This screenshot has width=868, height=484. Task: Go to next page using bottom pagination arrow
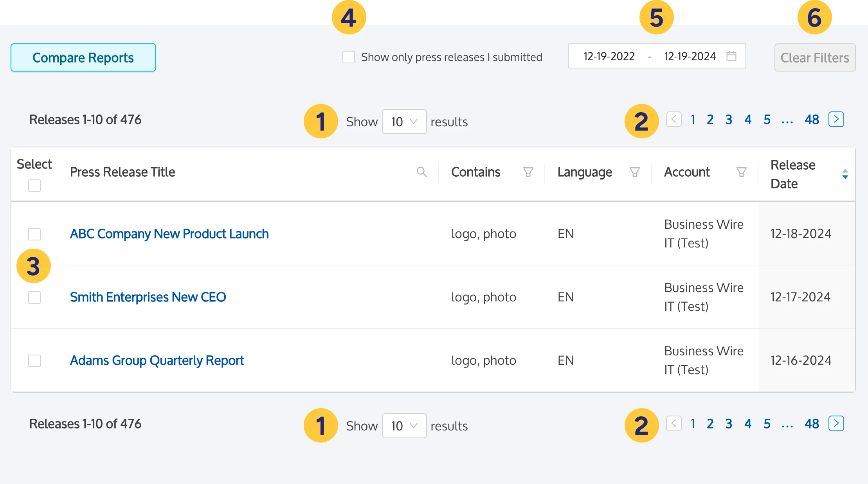(836, 423)
